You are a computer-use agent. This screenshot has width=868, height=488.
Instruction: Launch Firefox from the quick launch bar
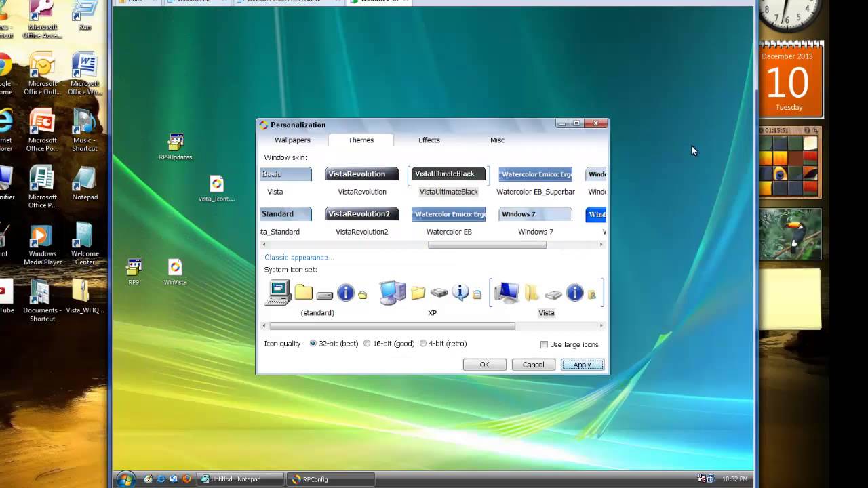click(x=186, y=479)
